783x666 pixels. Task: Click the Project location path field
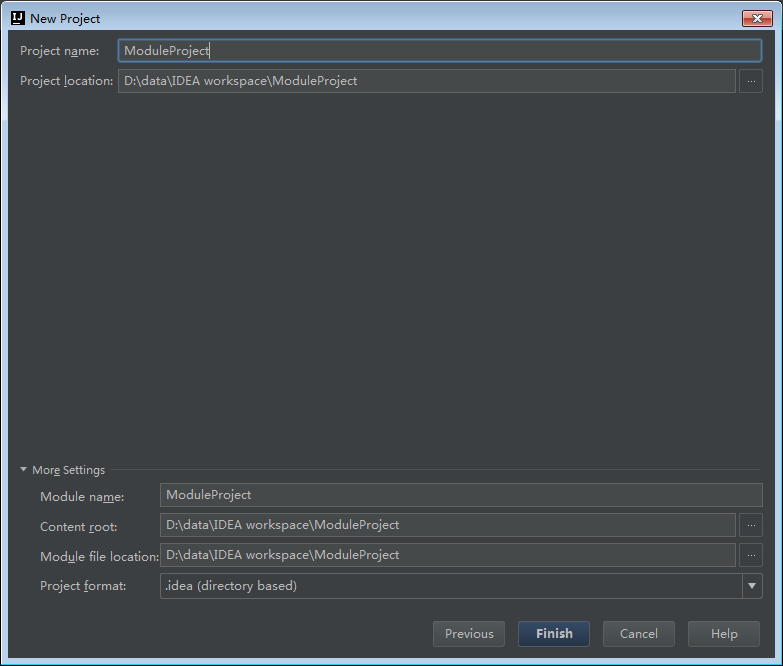[x=426, y=81]
